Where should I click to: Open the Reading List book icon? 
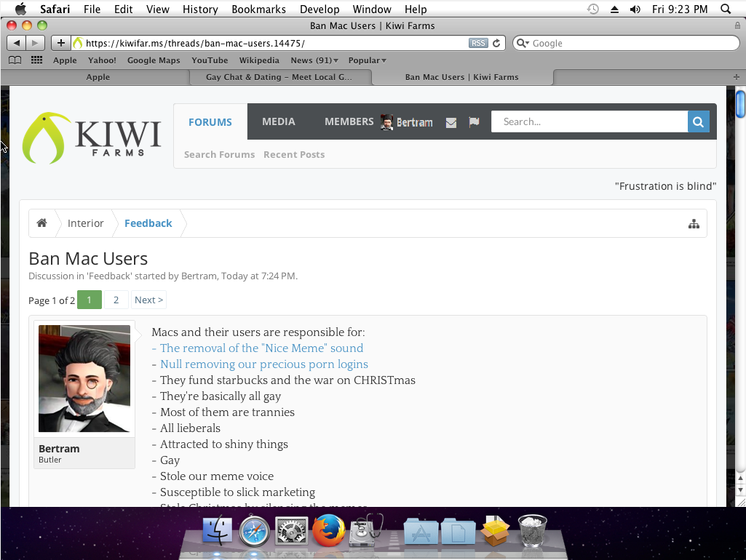15,60
